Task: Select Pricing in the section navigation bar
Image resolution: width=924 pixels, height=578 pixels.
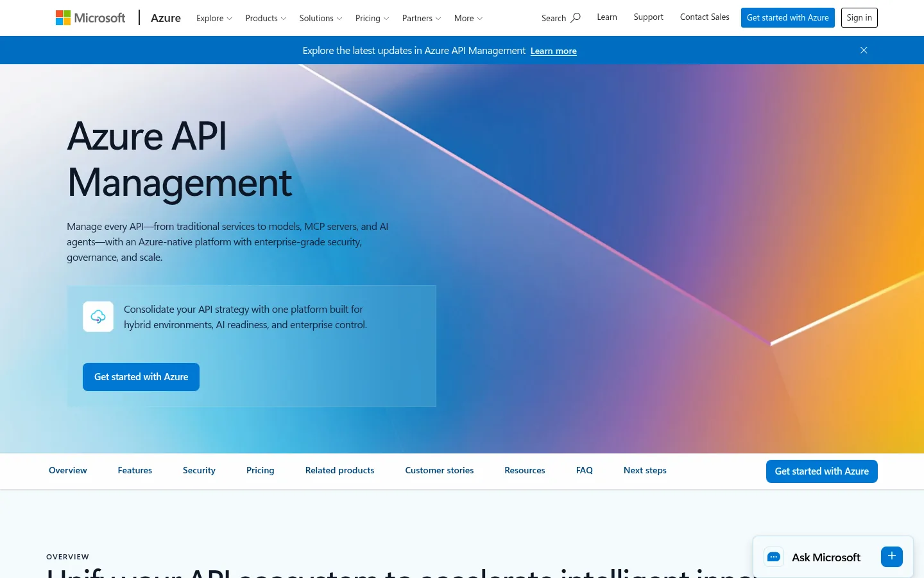Action: [261, 470]
